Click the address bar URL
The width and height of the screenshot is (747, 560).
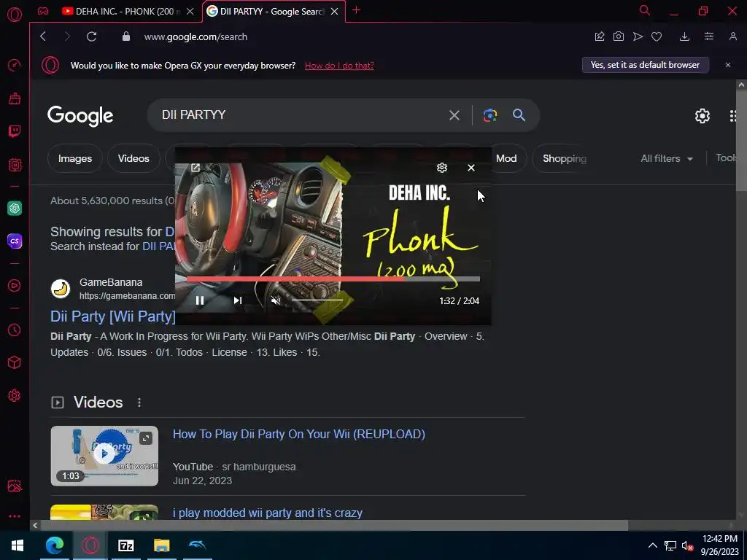(196, 36)
